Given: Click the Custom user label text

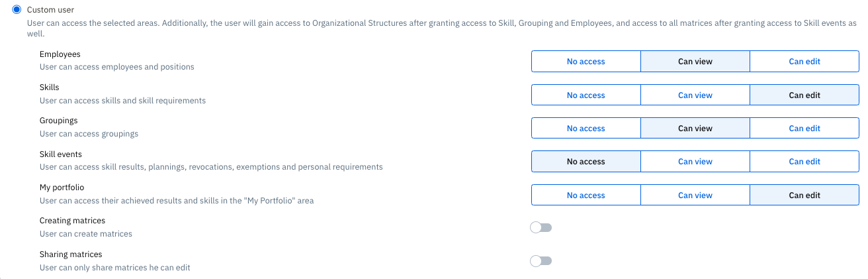Looking at the screenshot, I should pos(50,10).
